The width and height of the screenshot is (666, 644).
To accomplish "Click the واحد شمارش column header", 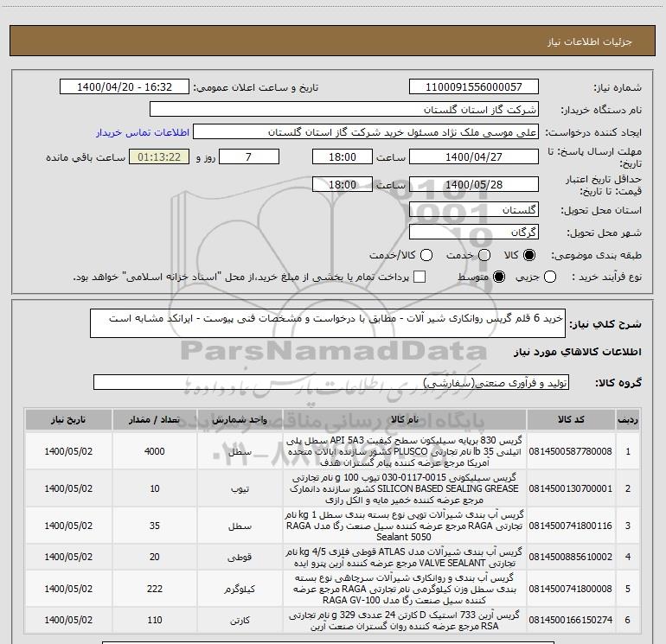I will click(x=240, y=419).
